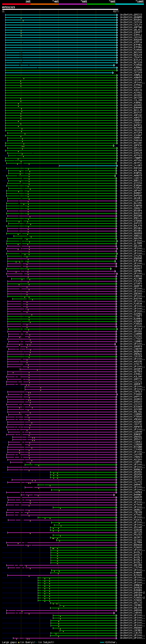This screenshot has height=644, width=146.
Task: Select label UniRef100_B5XDB6
Action: point(131,216)
